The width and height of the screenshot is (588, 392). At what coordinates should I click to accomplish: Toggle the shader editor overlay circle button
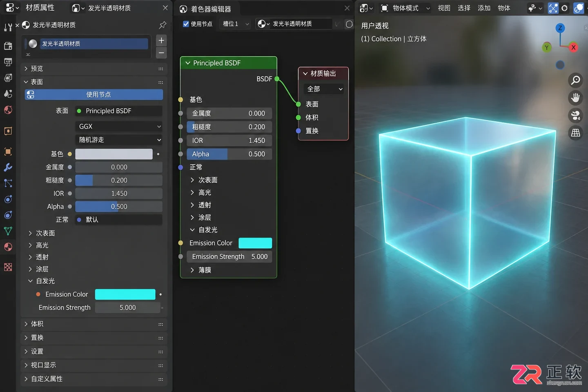click(x=349, y=24)
